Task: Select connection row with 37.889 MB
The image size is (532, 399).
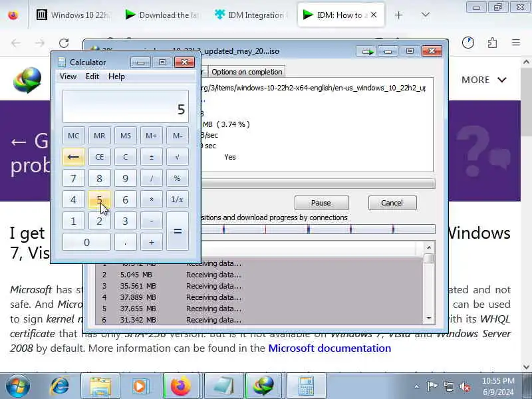Action: click(x=259, y=297)
